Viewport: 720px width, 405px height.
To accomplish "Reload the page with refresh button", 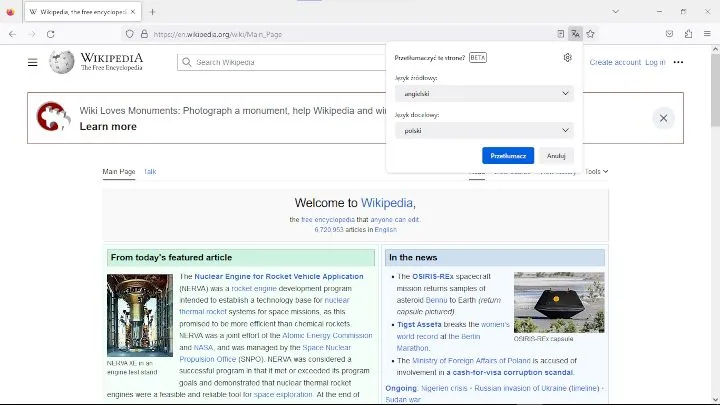I will (x=51, y=34).
